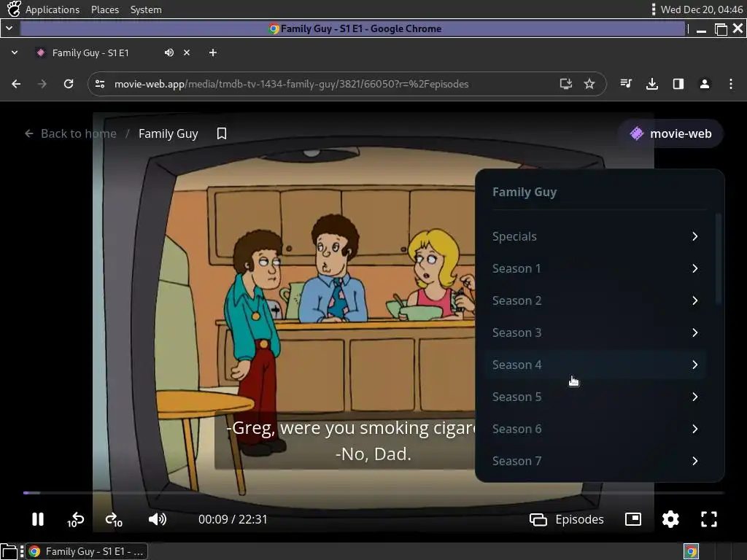Open the Places menu
This screenshot has width=747, height=560.
tap(105, 9)
